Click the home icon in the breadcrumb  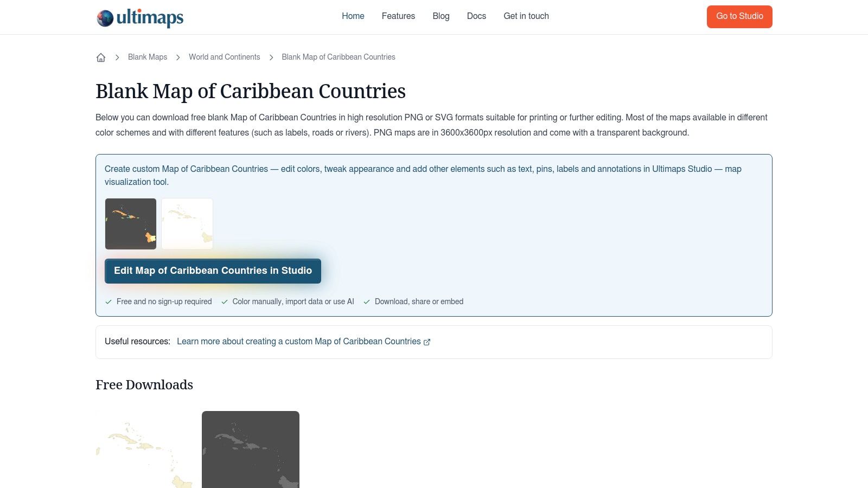101,57
